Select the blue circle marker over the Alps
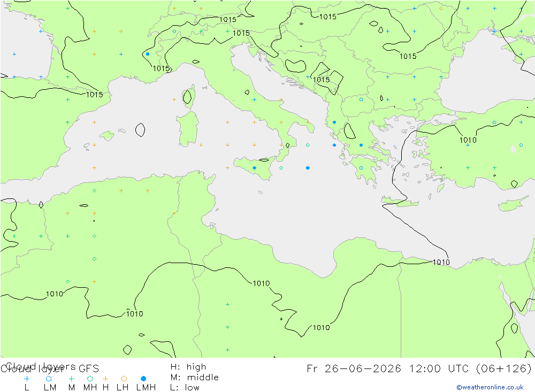535x392 pixels. (174, 32)
